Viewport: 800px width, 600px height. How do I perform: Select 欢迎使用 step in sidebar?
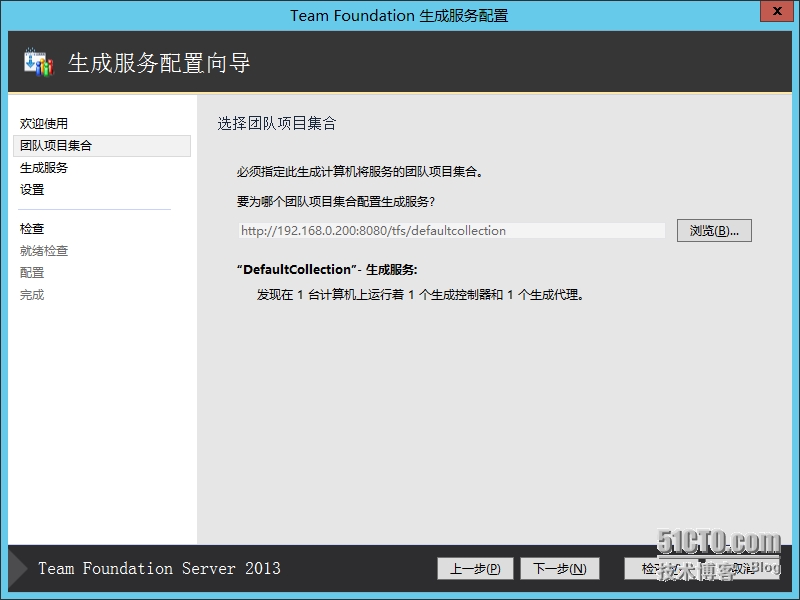44,123
